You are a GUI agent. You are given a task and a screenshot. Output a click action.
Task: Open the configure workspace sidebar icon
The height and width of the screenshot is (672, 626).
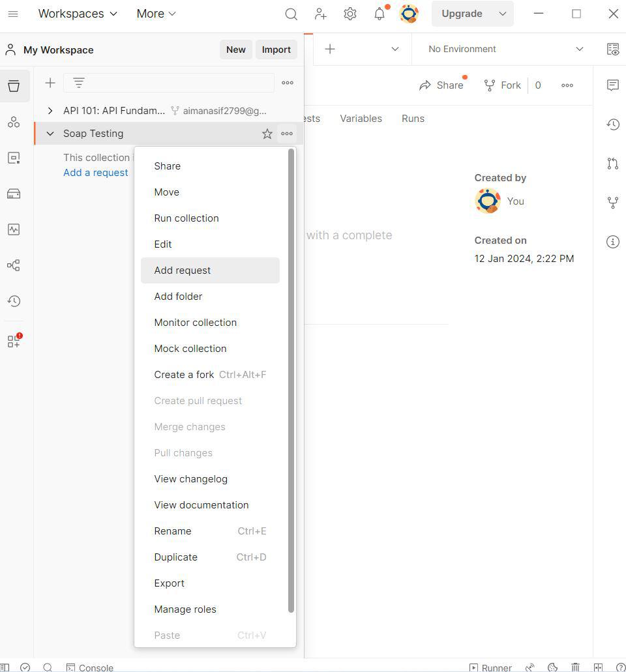click(14, 341)
